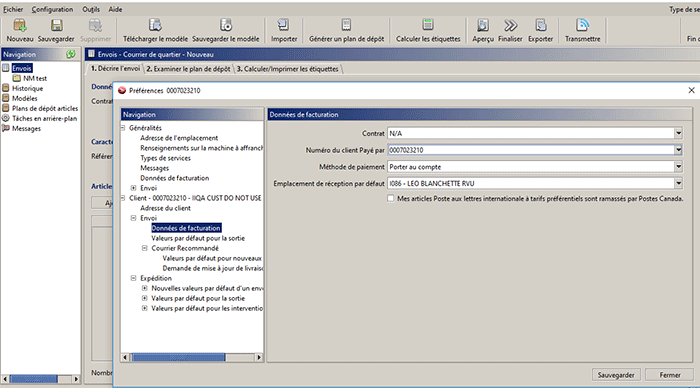Click the Transmettre toolbar icon

pyautogui.click(x=582, y=25)
